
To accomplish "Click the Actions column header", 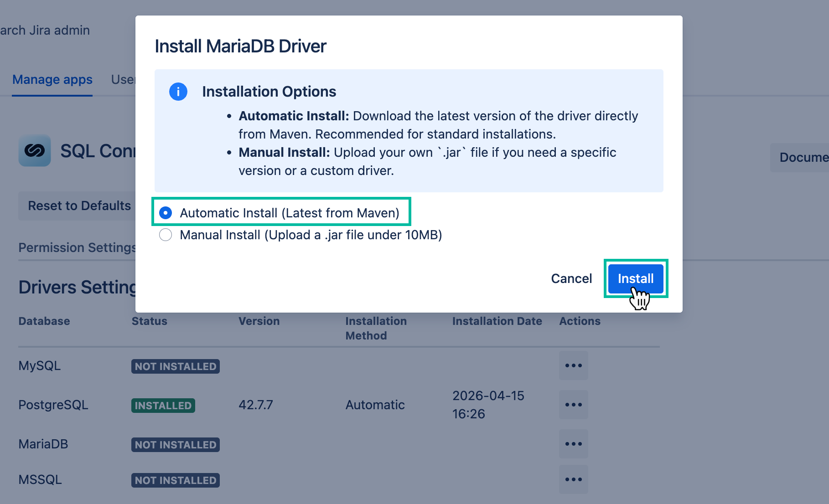I will 580,321.
